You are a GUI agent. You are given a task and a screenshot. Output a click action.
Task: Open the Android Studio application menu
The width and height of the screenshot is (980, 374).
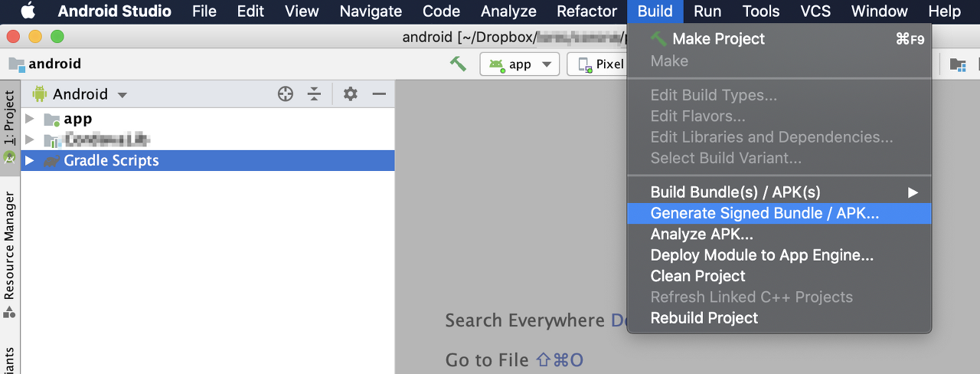tap(115, 11)
